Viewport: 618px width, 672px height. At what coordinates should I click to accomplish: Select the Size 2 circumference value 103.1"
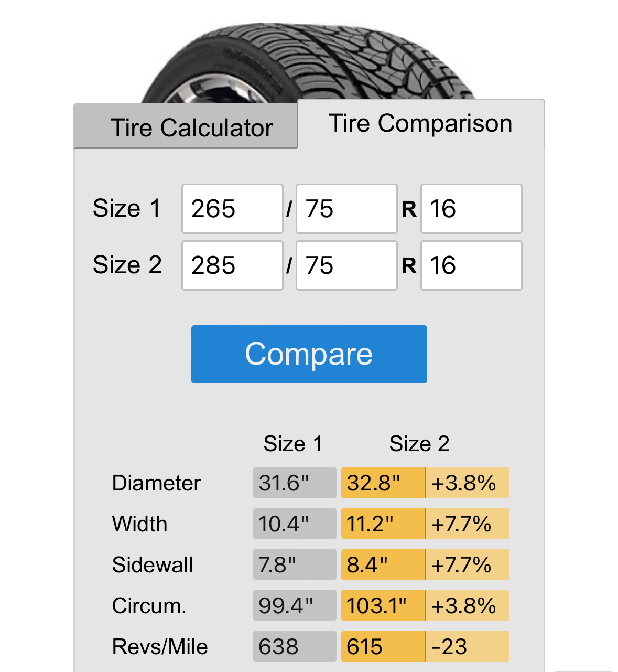(x=383, y=605)
